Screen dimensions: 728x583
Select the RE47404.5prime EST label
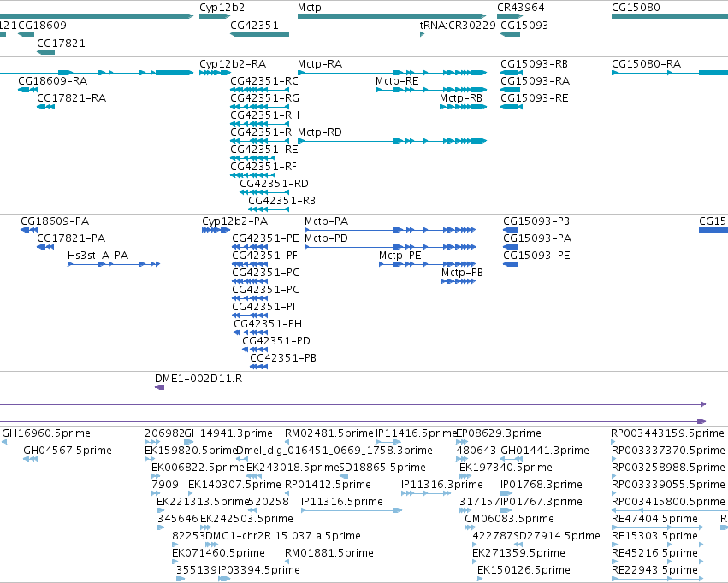click(654, 519)
